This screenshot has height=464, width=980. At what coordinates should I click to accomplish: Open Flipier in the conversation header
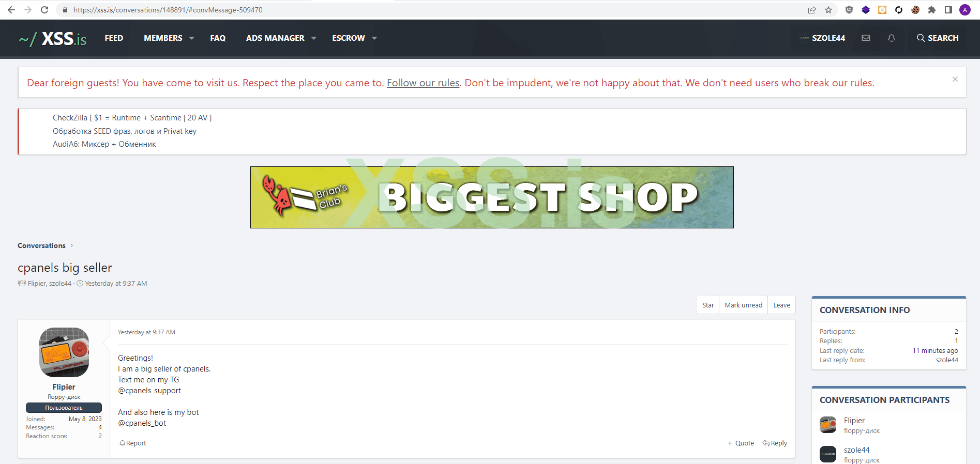(37, 284)
